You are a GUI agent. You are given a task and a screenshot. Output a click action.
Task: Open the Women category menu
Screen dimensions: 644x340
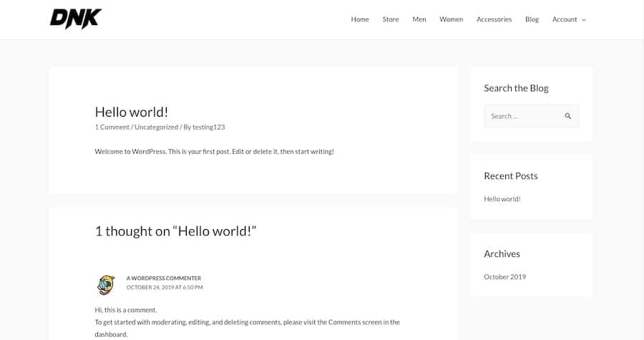[x=451, y=19]
